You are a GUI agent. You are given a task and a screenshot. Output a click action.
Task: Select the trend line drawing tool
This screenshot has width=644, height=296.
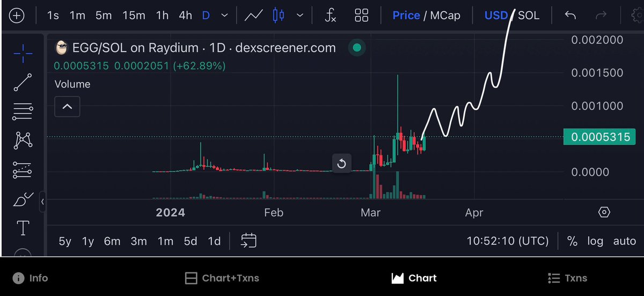pos(23,83)
